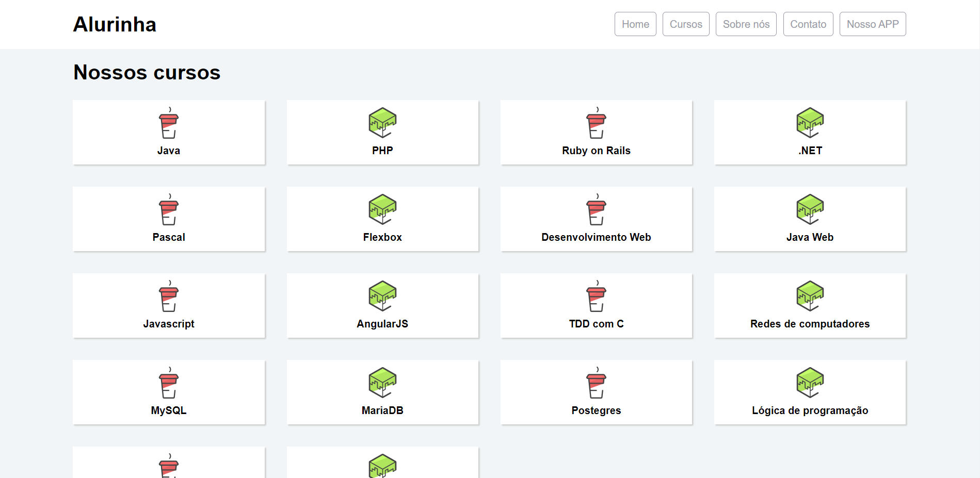Viewport: 980px width, 478px height.
Task: Open the Ruby on Rails course label
Action: [596, 151]
